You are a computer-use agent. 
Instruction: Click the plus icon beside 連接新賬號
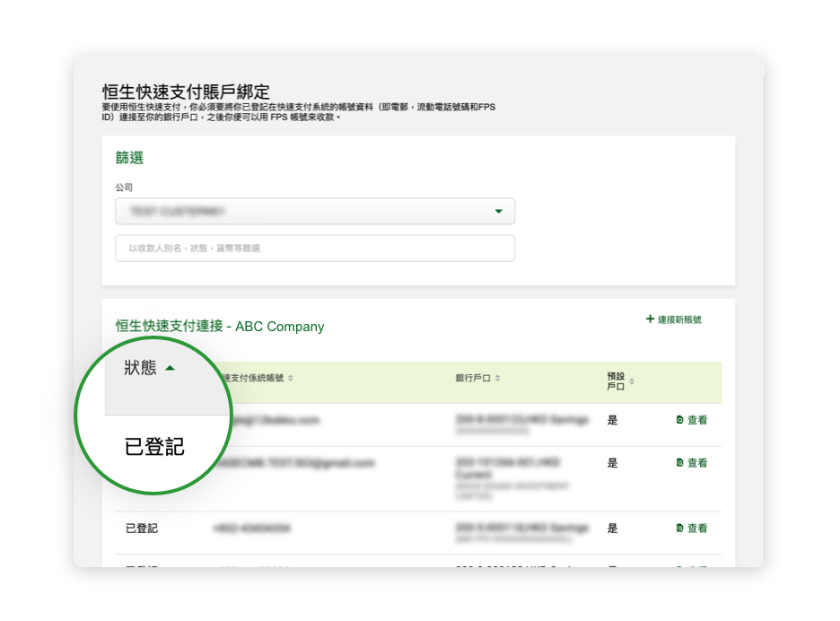click(650, 319)
